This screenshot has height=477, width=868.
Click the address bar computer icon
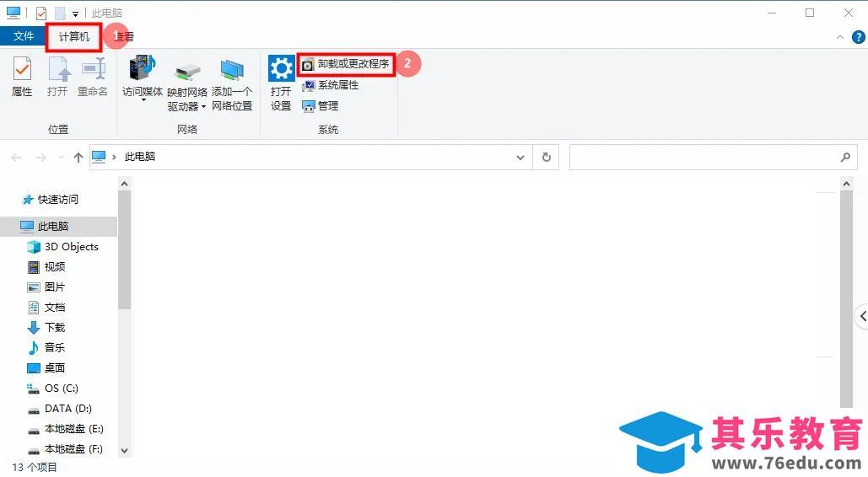pos(99,157)
